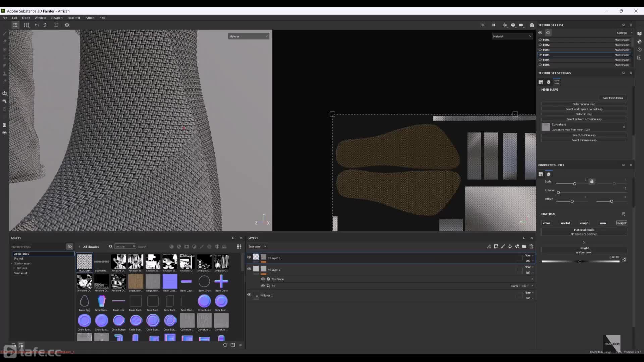The image size is (644, 362).
Task: Click Select ambient occlusion map button
Action: pyautogui.click(x=584, y=119)
